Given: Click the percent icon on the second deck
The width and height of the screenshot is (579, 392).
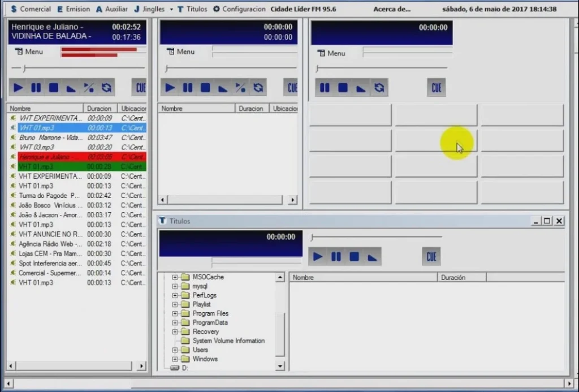Looking at the screenshot, I should (x=241, y=88).
